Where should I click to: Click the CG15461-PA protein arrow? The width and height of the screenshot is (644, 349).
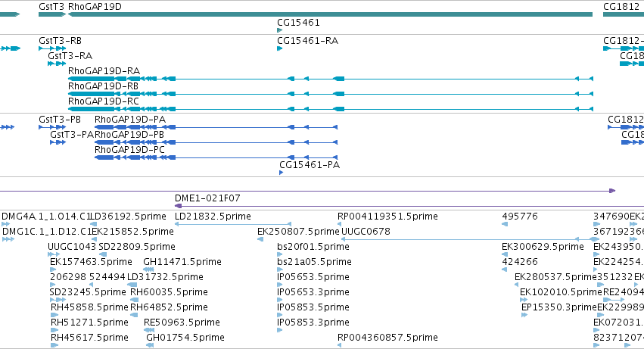tap(282, 173)
